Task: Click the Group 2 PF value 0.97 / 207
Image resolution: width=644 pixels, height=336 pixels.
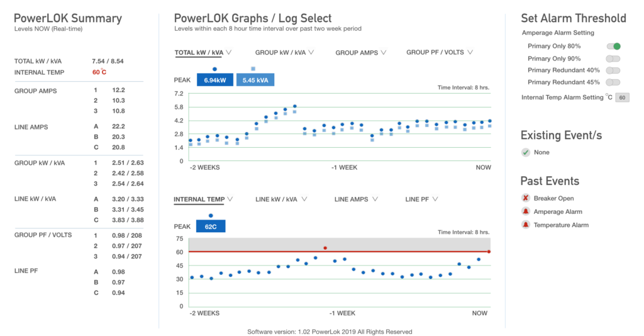Action: 127,246
